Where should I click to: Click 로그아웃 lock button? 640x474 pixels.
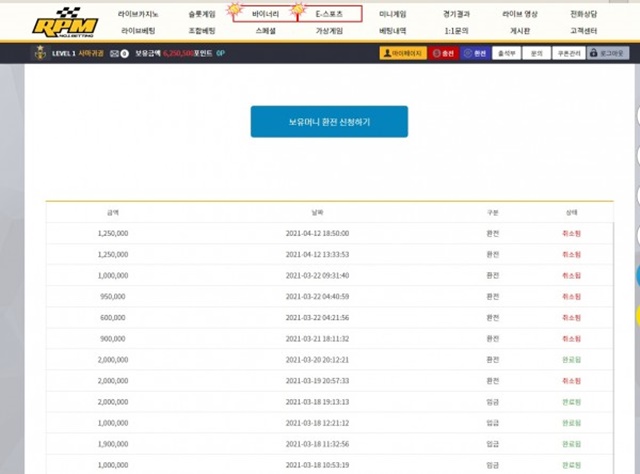[x=608, y=53]
